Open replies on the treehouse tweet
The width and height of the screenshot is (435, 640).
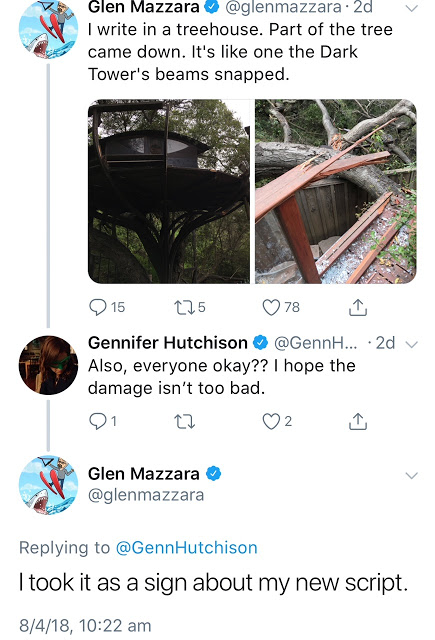click(107, 307)
